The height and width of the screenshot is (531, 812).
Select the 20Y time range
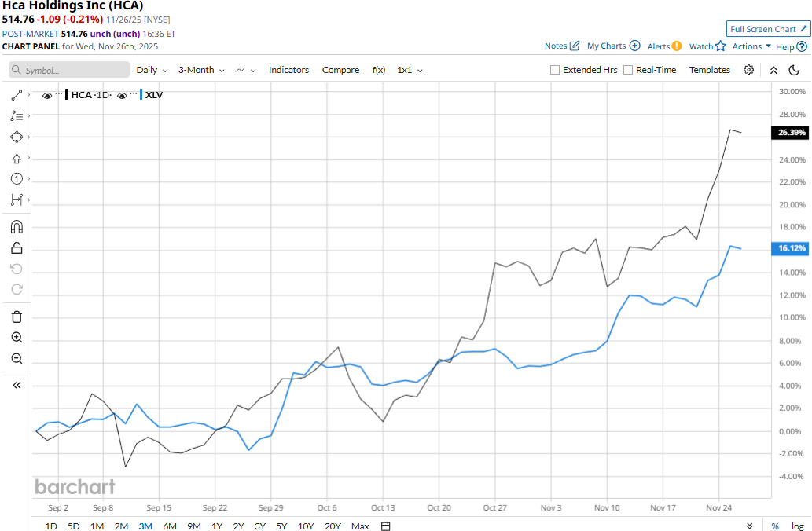point(333,526)
